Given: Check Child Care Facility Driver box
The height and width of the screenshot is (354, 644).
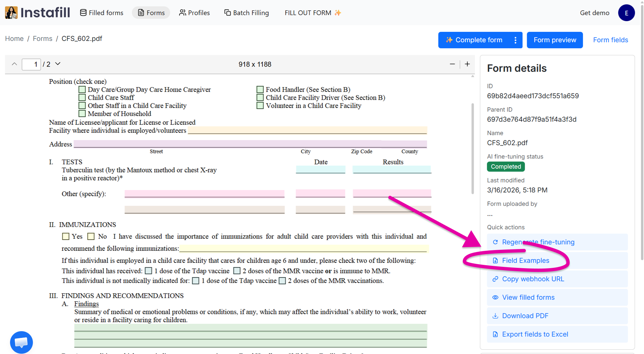Looking at the screenshot, I should pos(260,98).
